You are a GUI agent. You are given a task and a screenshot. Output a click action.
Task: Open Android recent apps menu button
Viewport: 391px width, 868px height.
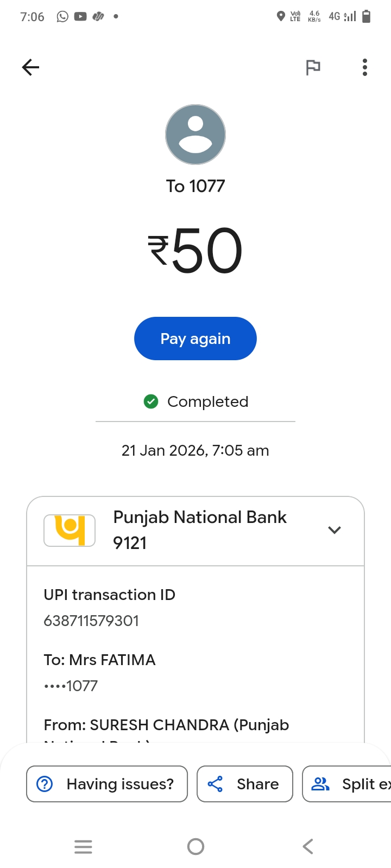coord(83,846)
